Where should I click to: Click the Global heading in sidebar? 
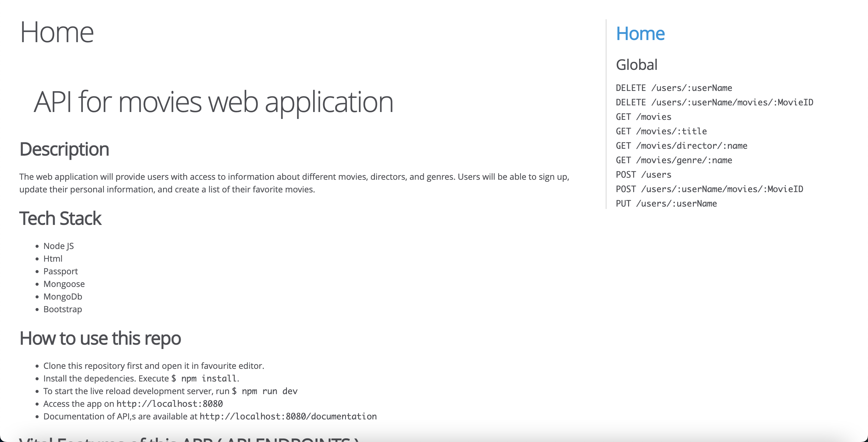[x=637, y=65]
